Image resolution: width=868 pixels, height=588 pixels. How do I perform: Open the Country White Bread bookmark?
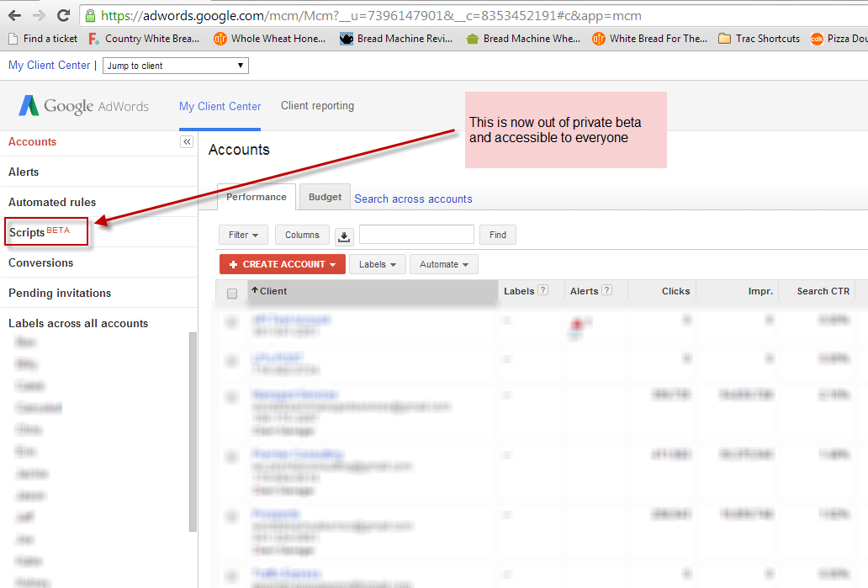click(x=144, y=39)
